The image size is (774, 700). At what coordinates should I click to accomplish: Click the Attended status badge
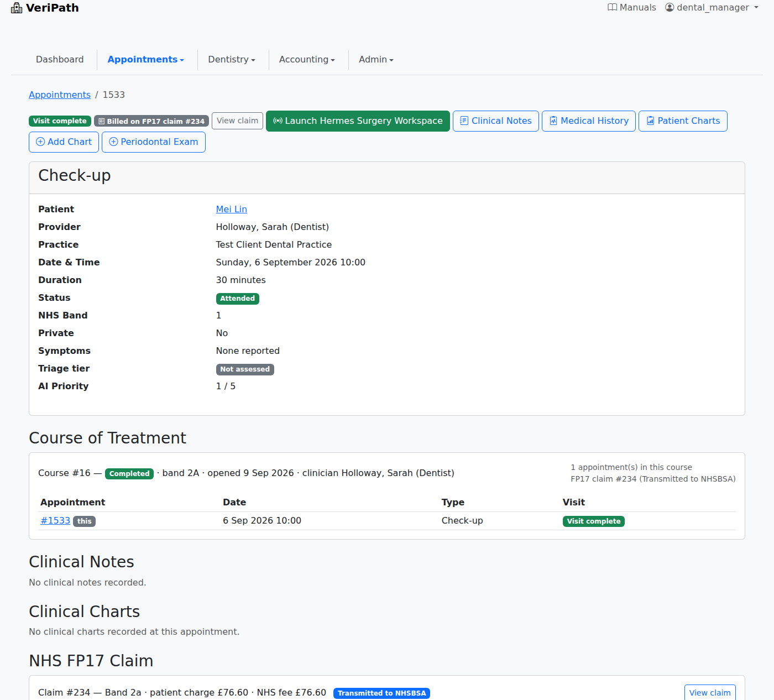[x=237, y=299]
